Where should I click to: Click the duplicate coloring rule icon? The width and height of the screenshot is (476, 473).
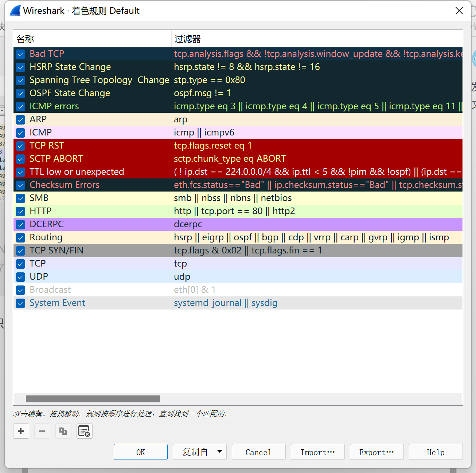[x=63, y=431]
